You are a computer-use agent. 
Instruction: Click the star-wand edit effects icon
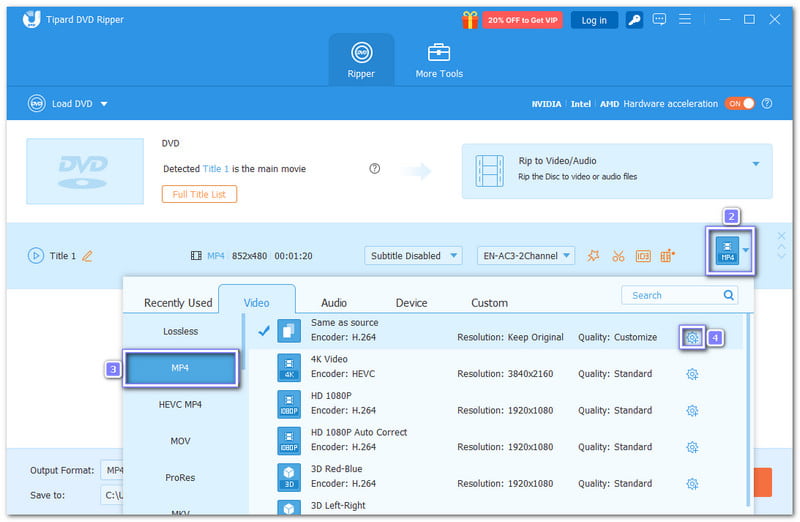tap(594, 256)
